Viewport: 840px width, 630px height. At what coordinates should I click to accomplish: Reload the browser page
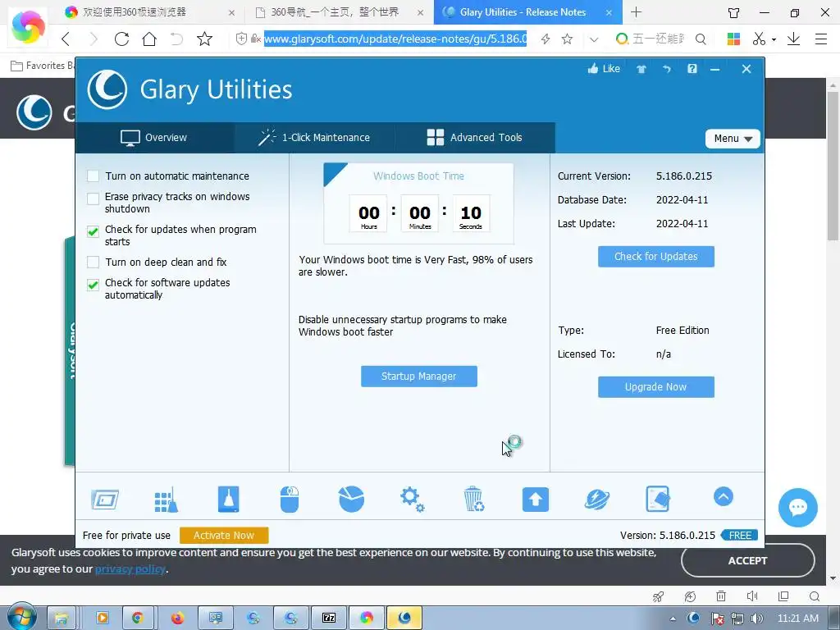[x=121, y=39]
